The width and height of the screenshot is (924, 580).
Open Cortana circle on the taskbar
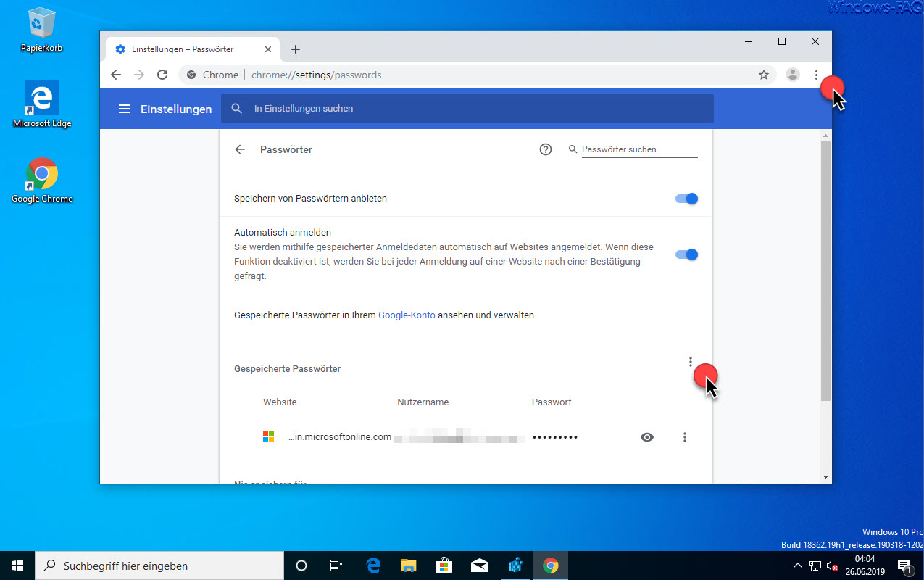301,565
